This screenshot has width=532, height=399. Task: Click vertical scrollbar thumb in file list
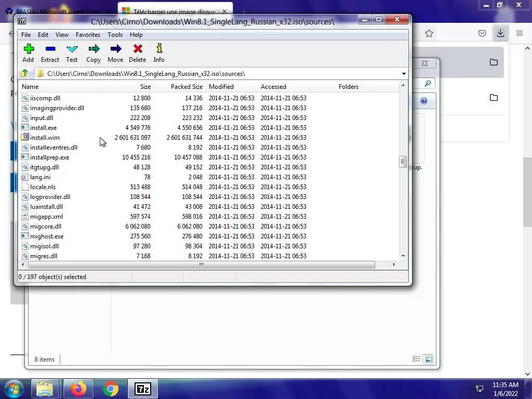(x=403, y=162)
